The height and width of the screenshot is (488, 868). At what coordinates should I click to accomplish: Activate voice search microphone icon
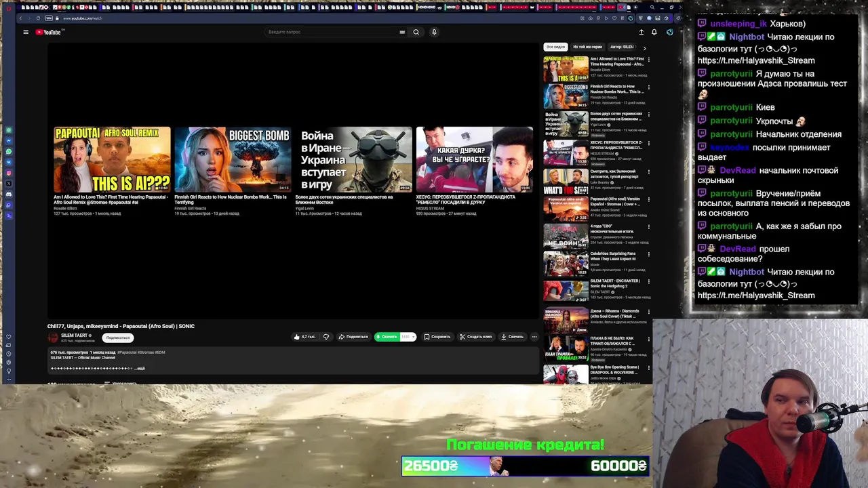pyautogui.click(x=434, y=32)
